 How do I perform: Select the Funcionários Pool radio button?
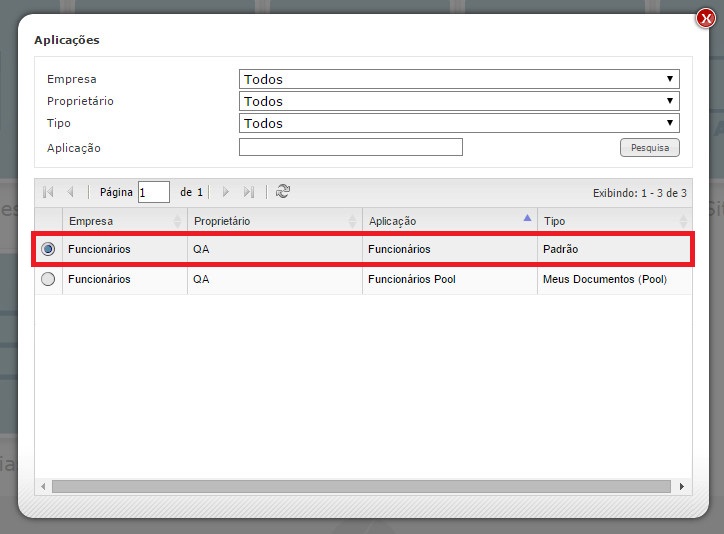click(48, 280)
